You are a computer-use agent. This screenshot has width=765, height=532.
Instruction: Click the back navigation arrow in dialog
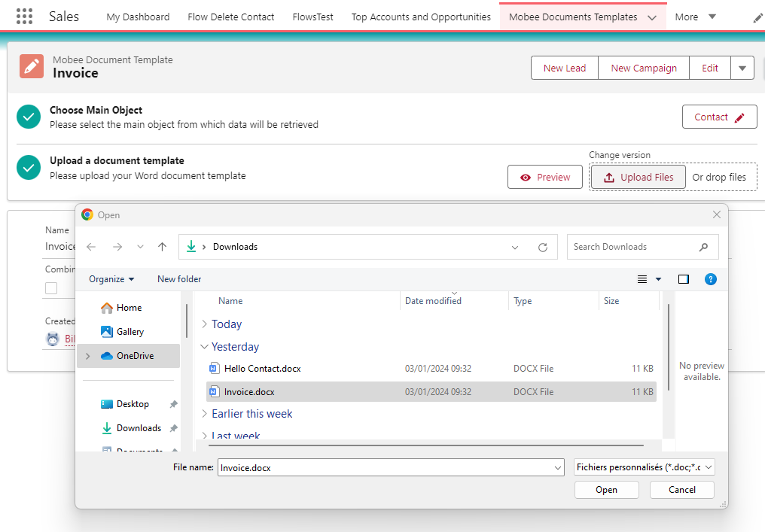pyautogui.click(x=91, y=247)
